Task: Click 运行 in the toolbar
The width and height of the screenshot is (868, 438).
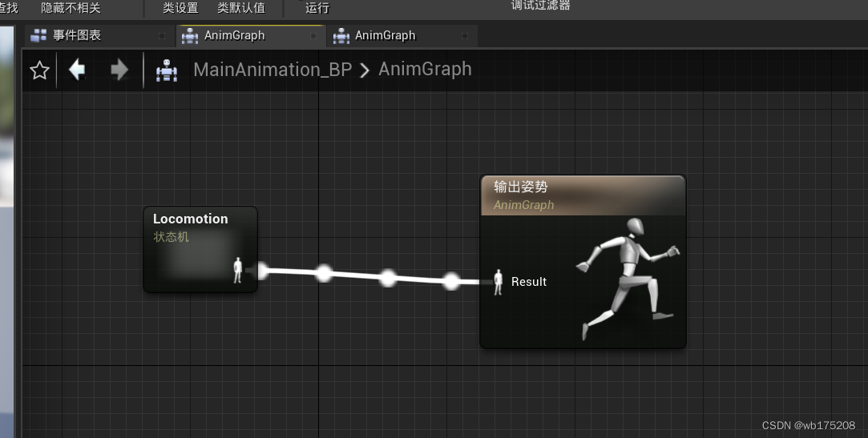Action: 317,8
